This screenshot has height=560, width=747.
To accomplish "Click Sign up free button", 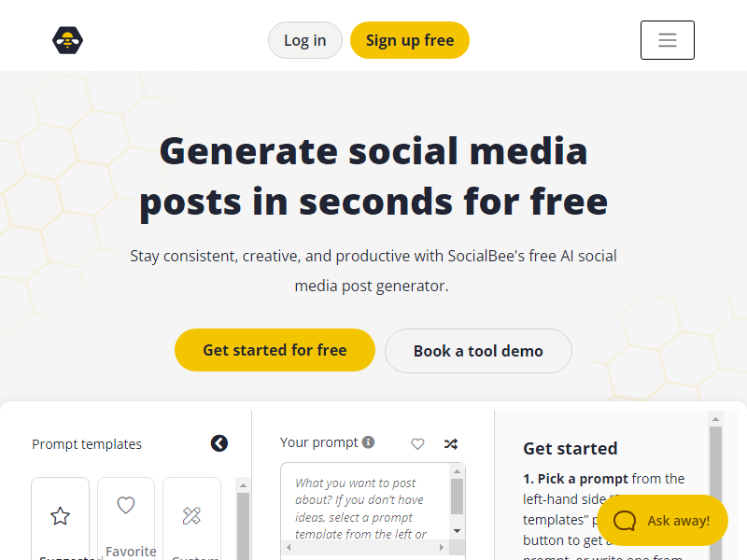I will 409,40.
